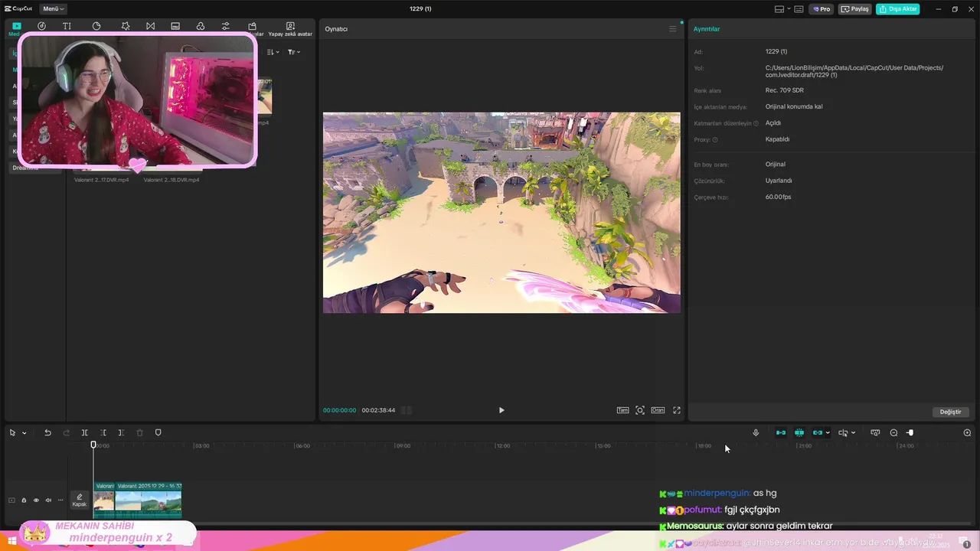Hide the main video track with eye icon
The height and width of the screenshot is (551, 980).
[36, 500]
